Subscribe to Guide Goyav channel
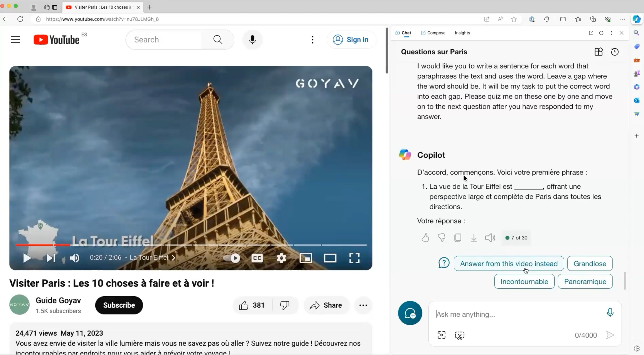The height and width of the screenshot is (355, 644). click(x=119, y=305)
